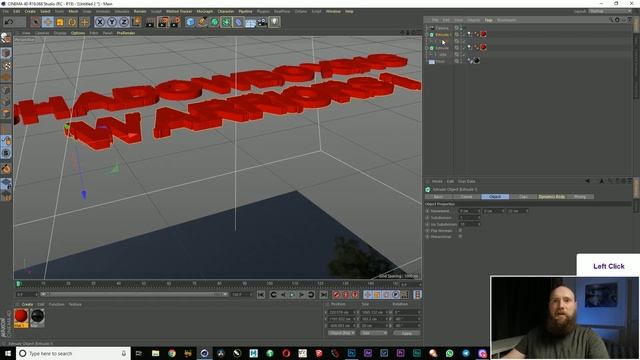Activate the Rotate tool in the toolbar
The image size is (640, 360).
72,22
